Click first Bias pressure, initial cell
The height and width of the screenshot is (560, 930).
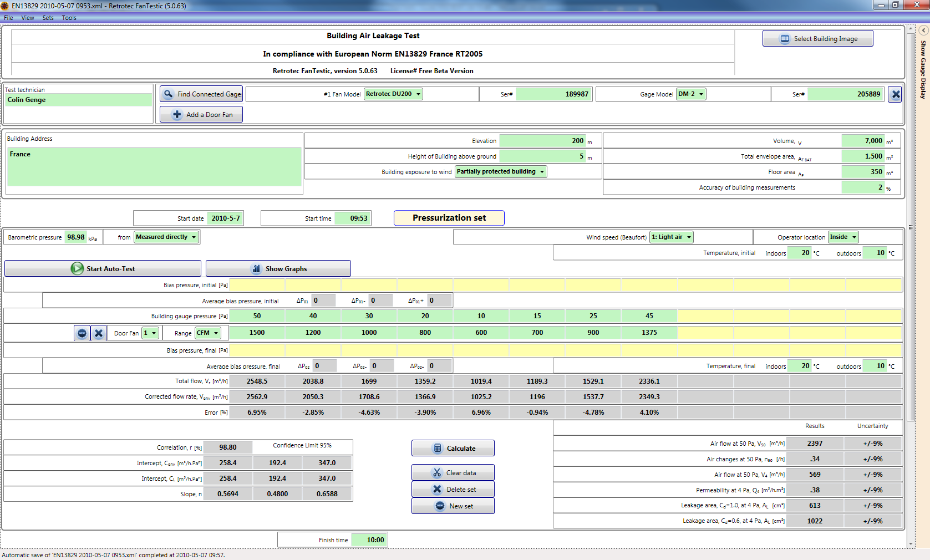pyautogui.click(x=257, y=285)
